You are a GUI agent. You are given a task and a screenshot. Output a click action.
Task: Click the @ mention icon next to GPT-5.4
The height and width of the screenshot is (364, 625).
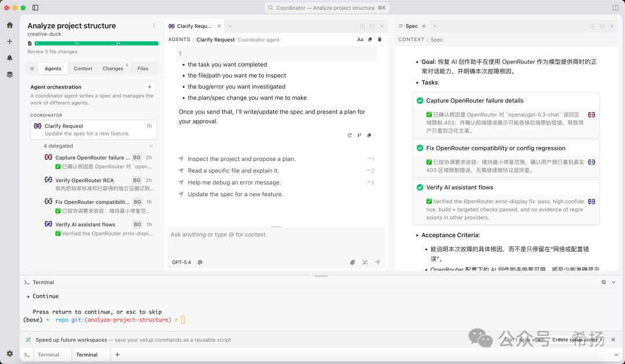[x=200, y=262]
